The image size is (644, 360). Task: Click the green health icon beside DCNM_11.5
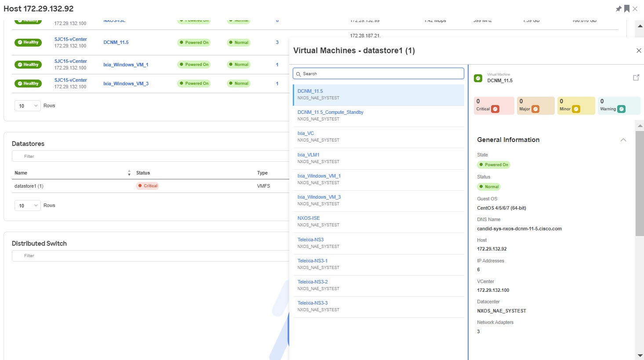coord(478,79)
